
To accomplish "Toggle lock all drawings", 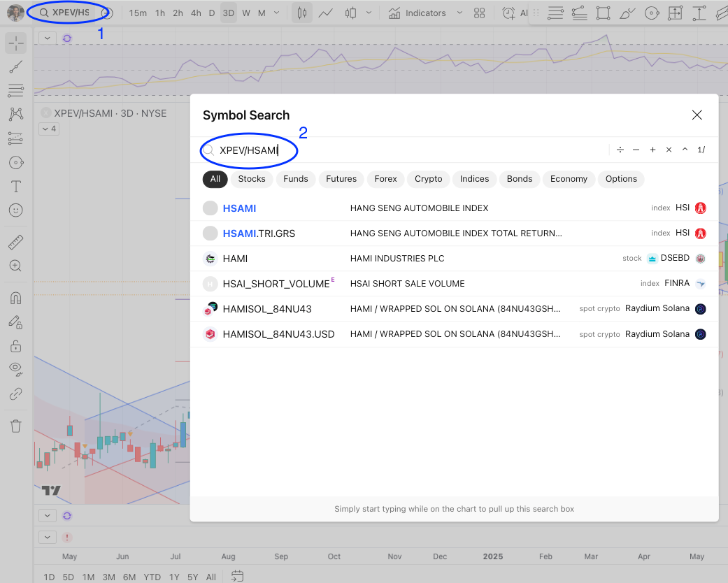I will point(16,346).
